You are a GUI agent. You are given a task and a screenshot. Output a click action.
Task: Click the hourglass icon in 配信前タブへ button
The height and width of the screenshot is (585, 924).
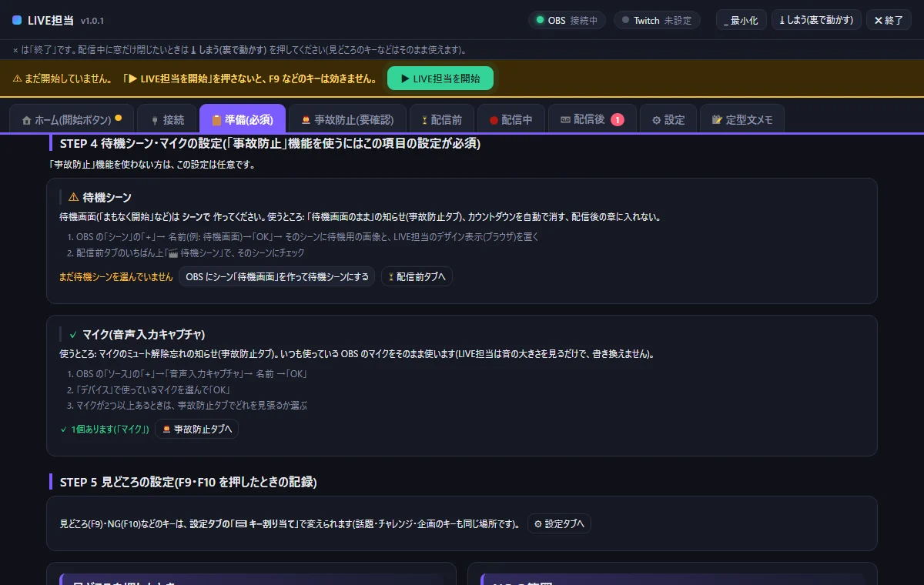[x=391, y=276]
